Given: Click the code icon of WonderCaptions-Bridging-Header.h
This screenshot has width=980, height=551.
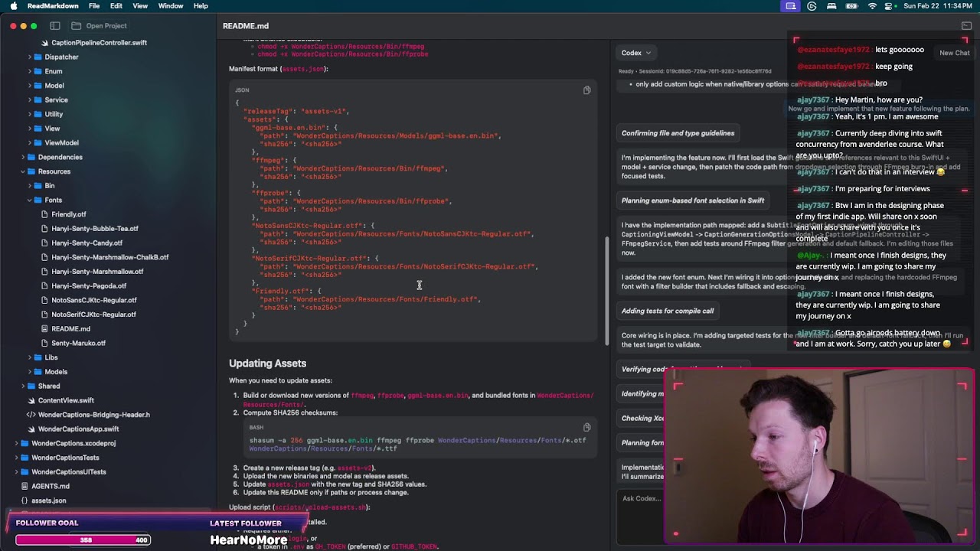Looking at the screenshot, I should pos(31,415).
